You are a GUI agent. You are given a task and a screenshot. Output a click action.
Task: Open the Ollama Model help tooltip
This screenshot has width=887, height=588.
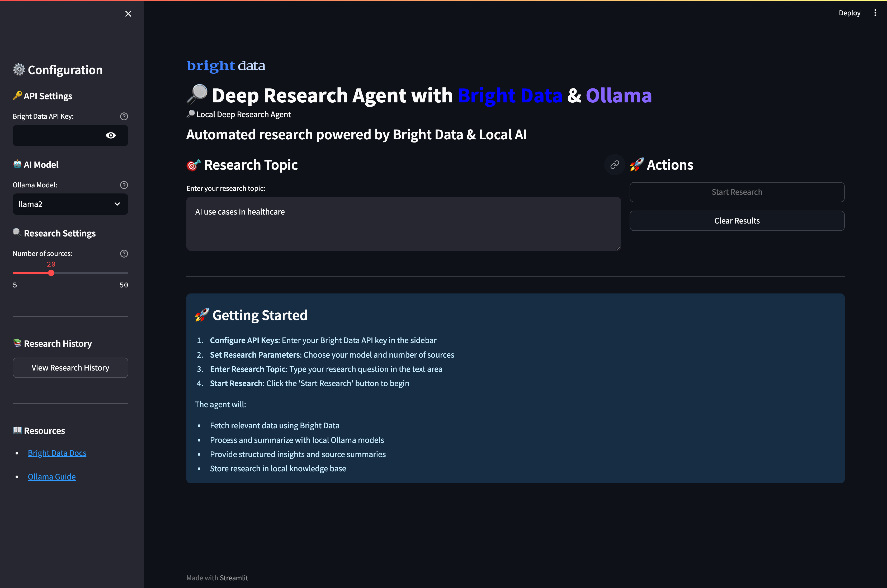coord(124,184)
